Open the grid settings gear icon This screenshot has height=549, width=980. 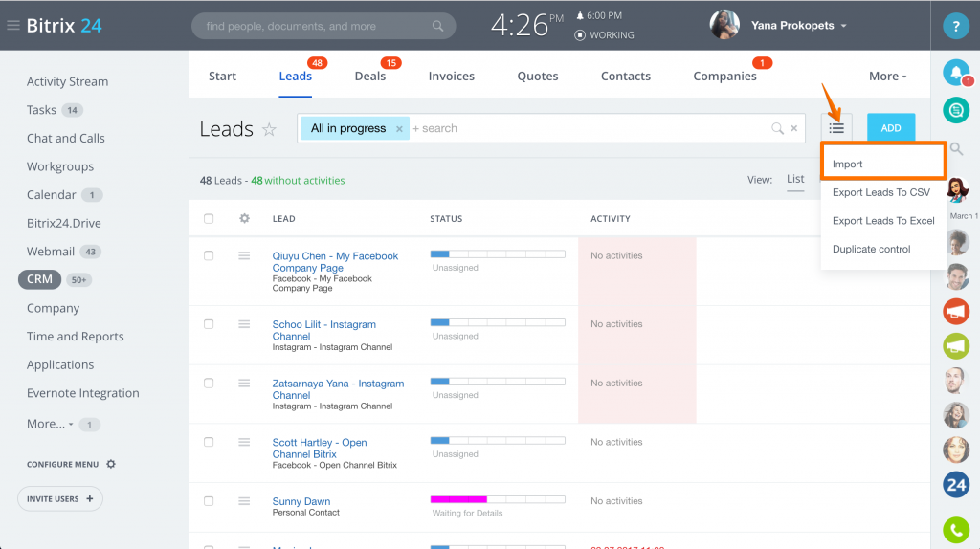(x=244, y=218)
